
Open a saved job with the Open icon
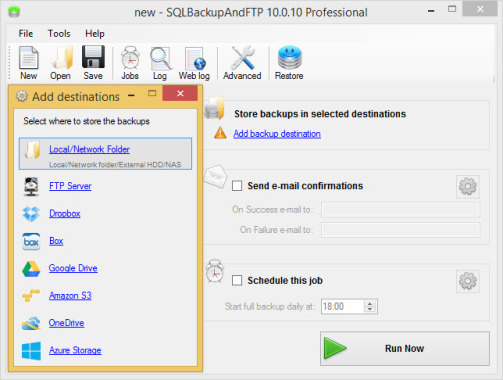pos(62,58)
